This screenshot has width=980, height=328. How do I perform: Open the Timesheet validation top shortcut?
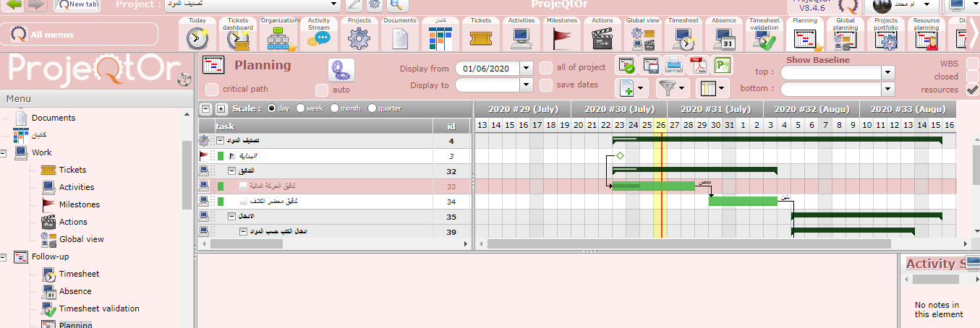(764, 33)
